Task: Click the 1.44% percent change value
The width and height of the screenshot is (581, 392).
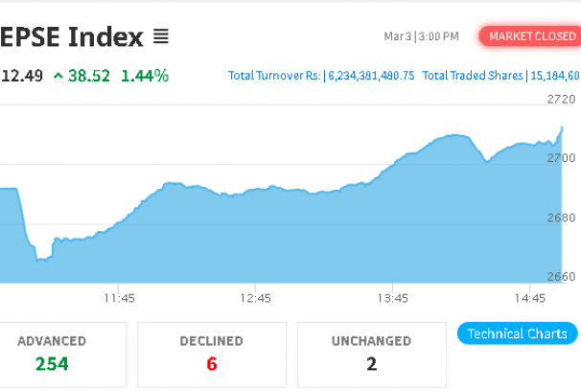Action: pyautogui.click(x=145, y=75)
